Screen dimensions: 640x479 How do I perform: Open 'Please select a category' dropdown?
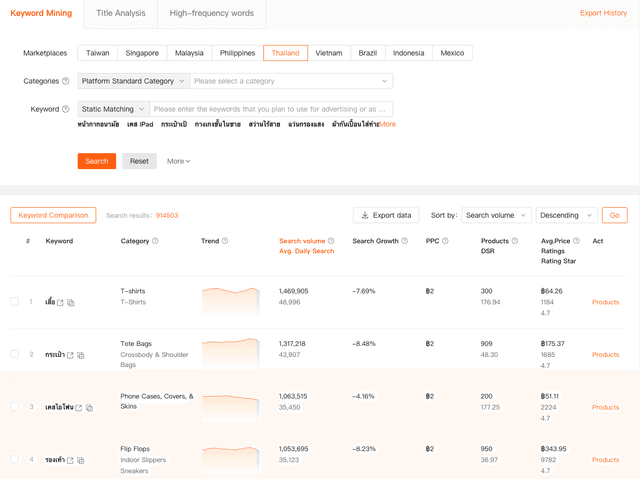pos(291,81)
